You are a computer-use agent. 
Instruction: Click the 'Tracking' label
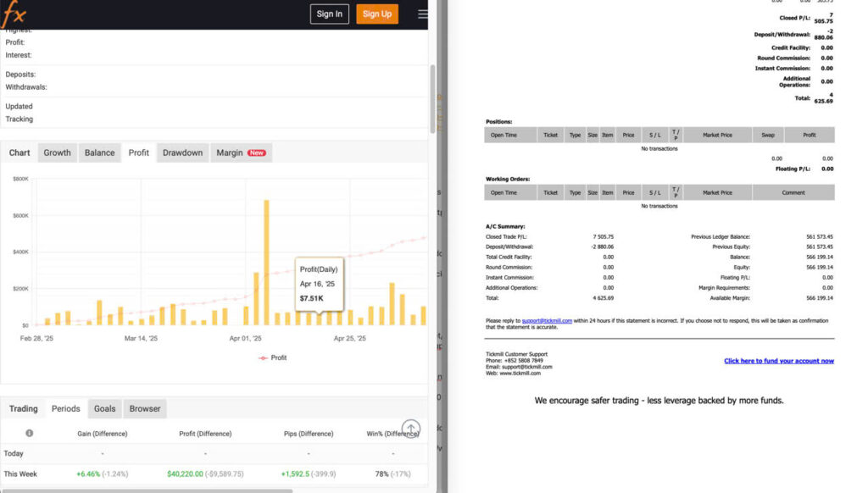[19, 119]
